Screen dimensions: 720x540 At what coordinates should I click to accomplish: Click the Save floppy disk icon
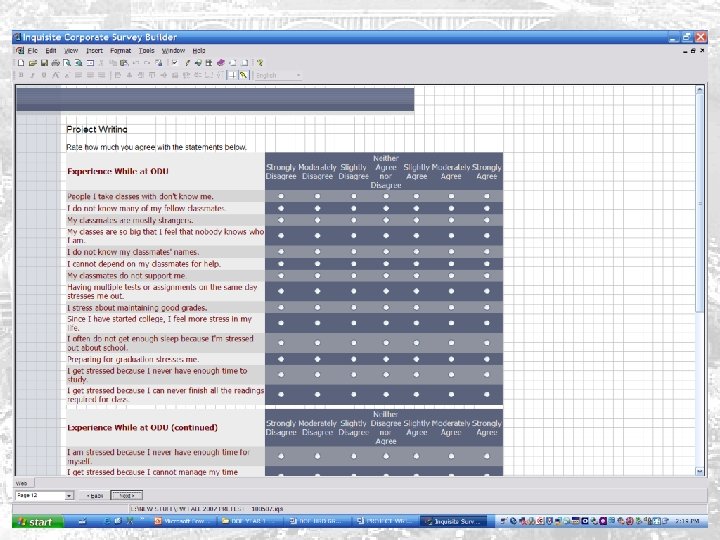pos(44,63)
